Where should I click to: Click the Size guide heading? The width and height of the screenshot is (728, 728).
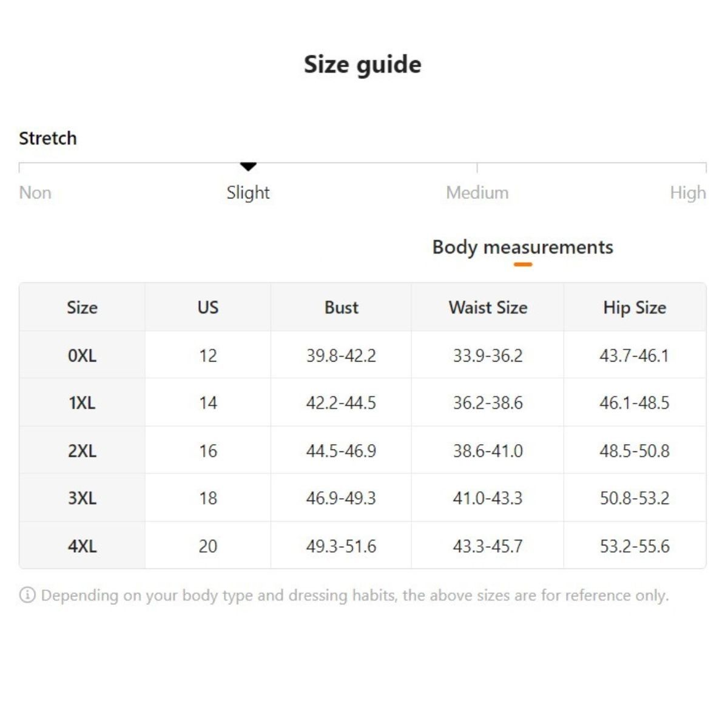click(363, 64)
